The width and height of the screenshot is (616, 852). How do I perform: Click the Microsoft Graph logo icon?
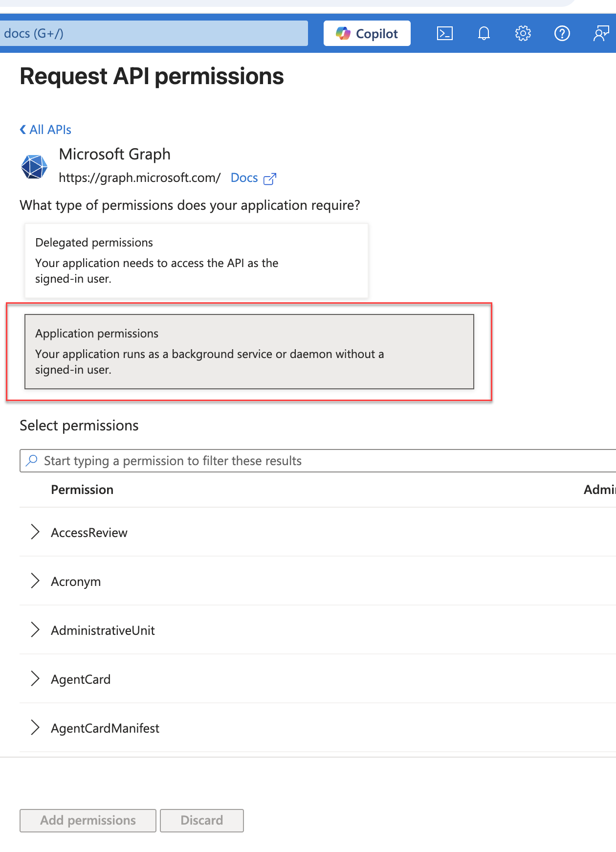tap(34, 167)
